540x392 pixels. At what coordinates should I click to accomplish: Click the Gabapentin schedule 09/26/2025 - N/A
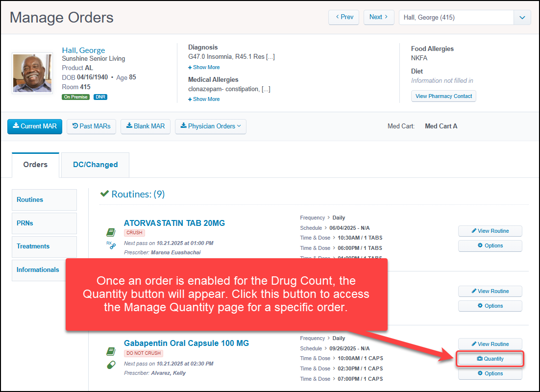point(349,349)
